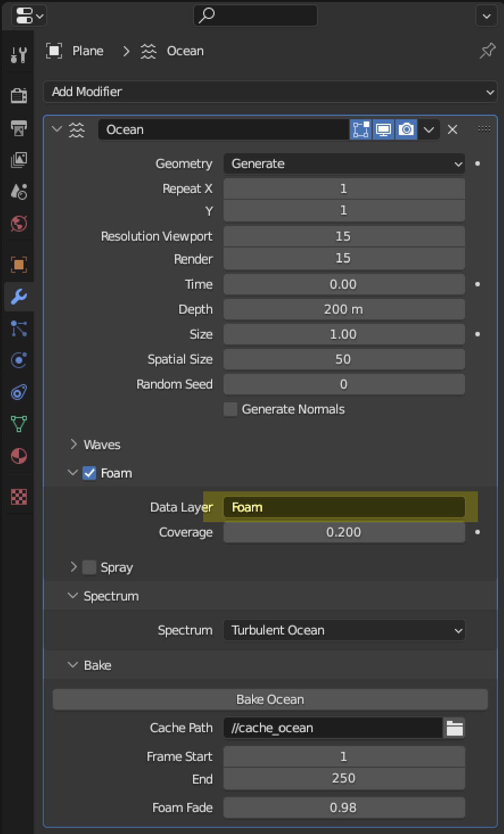Collapse the Bake subpanel
504x834 pixels.
73,665
